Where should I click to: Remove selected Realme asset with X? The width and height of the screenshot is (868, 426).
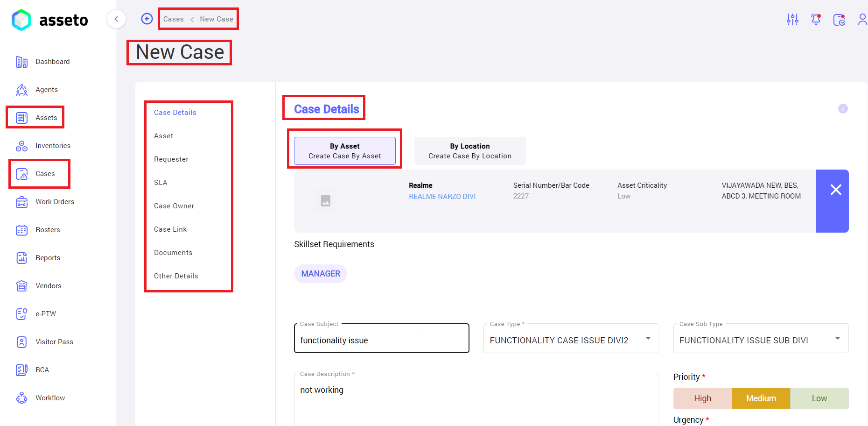[836, 190]
